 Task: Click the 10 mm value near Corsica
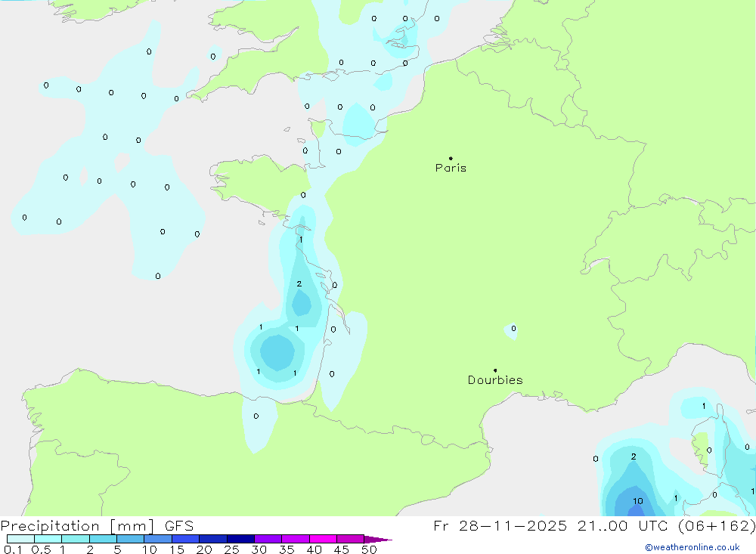coord(638,501)
